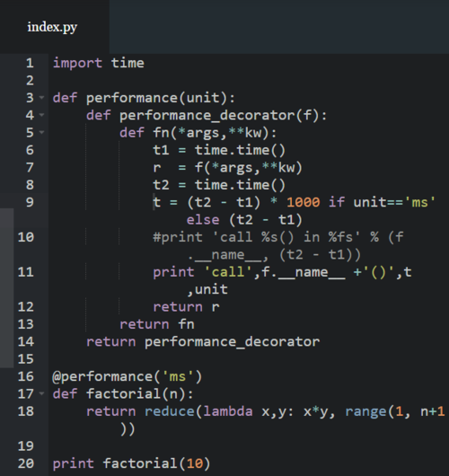Click line number 18 in gutter
The height and width of the screenshot is (476, 449).
[x=26, y=411]
